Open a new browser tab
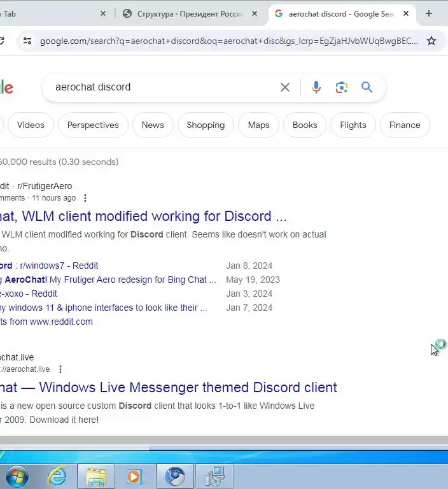 (429, 14)
